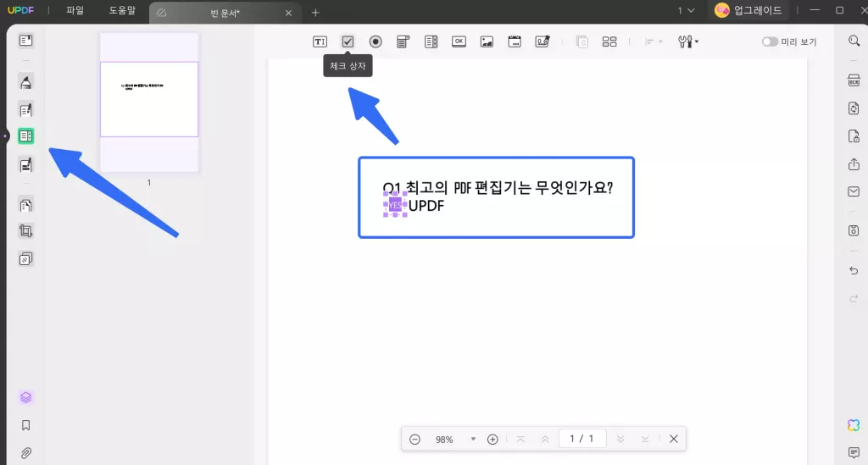Image resolution: width=868 pixels, height=465 pixels.
Task: Open the form tools wrench dropdown
Action: point(688,42)
